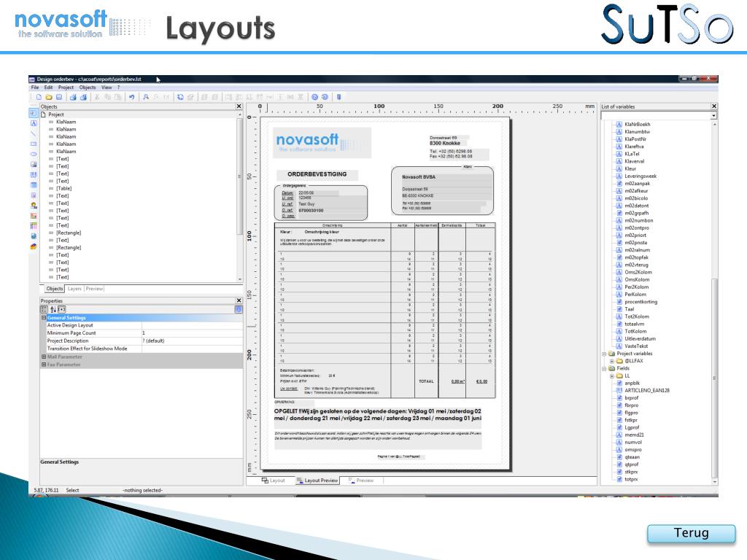Click the Project Description value field
Image resolution: width=747 pixels, height=560 pixels.
pos(192,341)
